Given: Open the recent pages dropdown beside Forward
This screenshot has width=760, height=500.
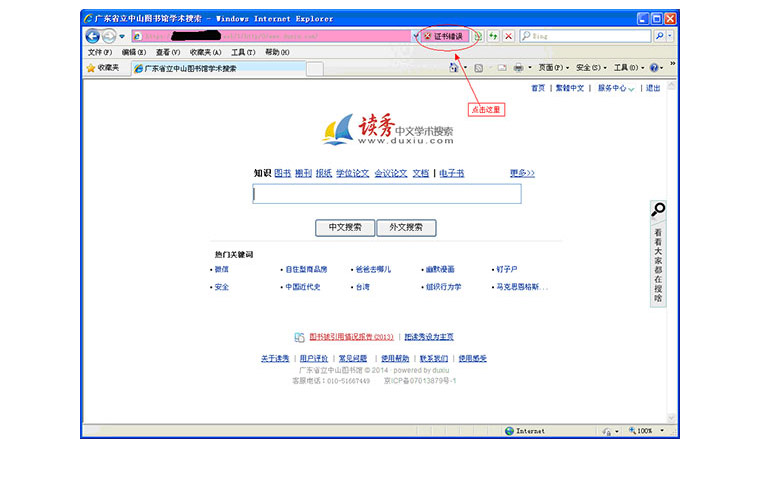Looking at the screenshot, I should tap(122, 36).
